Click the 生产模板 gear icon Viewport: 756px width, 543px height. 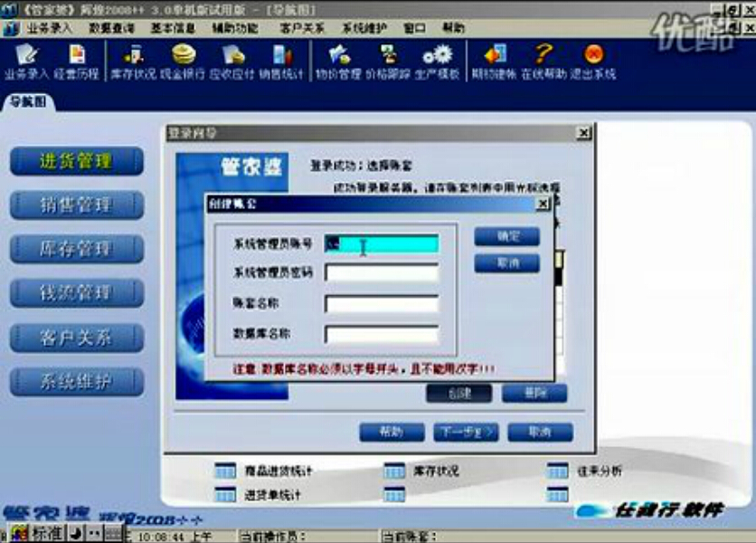click(438, 62)
